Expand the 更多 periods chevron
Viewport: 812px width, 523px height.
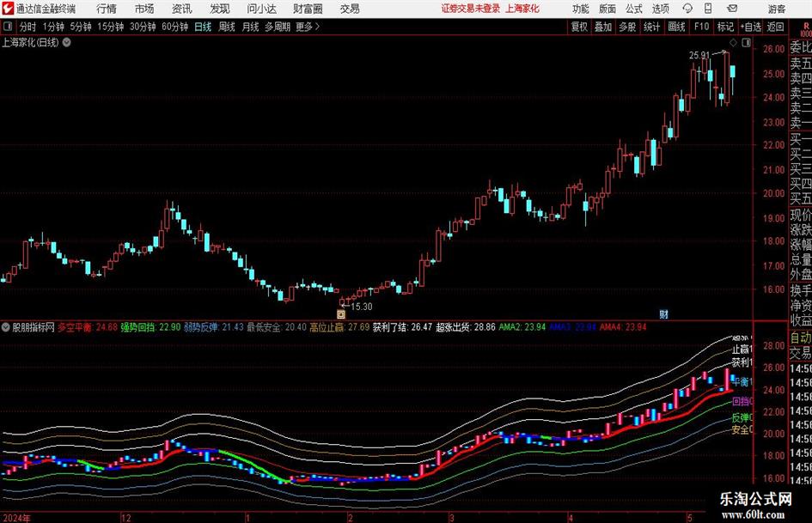(317, 27)
